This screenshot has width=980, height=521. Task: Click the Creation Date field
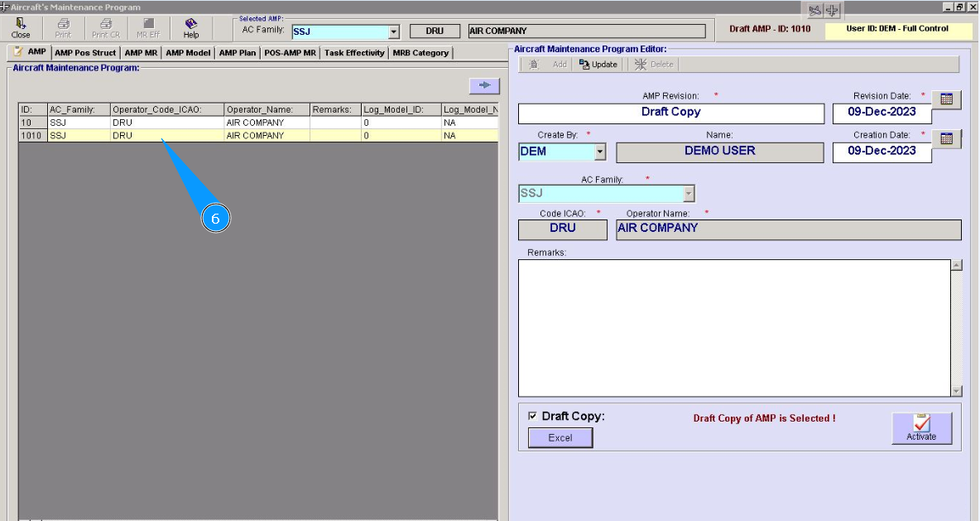[x=882, y=152]
